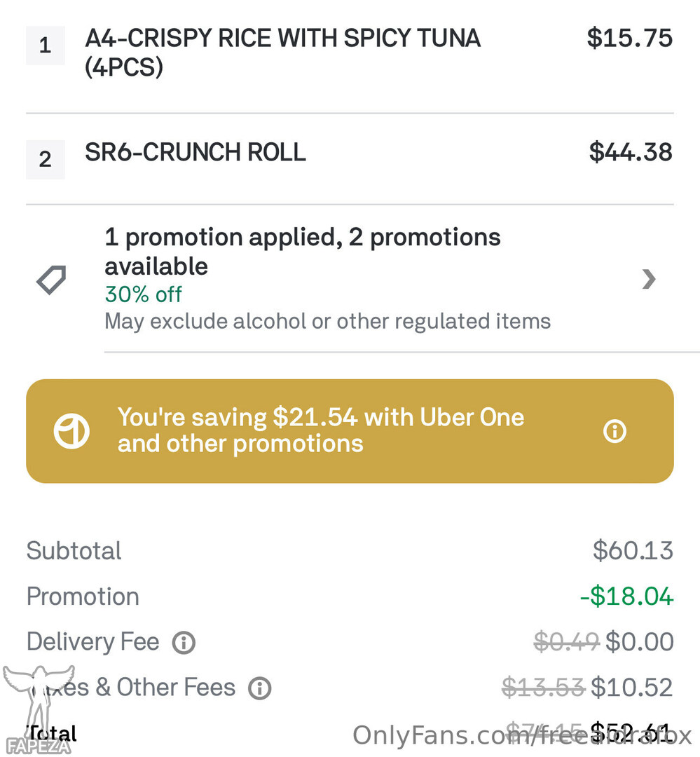The height and width of the screenshot is (757, 700).
Task: Select the A4-Crispy Rice with Spicy Tuna item
Action: (x=282, y=52)
